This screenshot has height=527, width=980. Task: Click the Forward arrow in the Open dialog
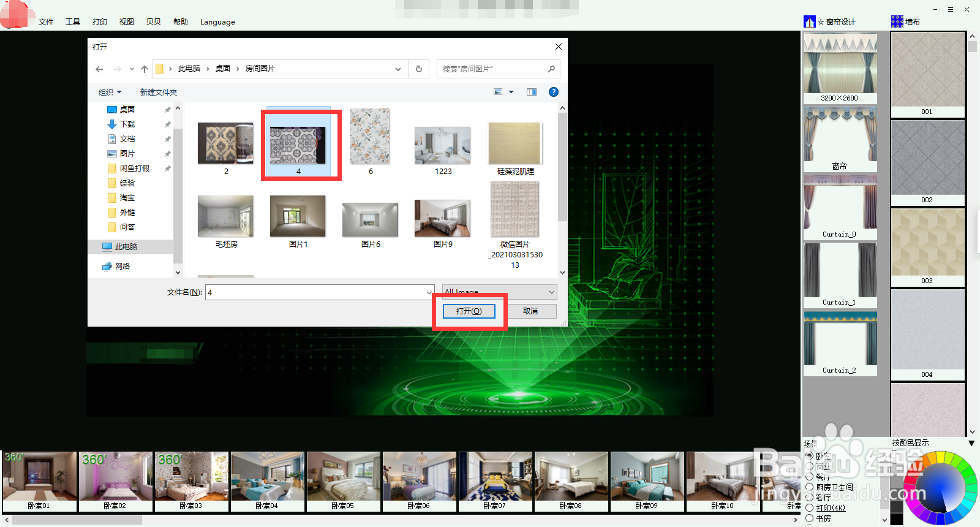click(117, 69)
